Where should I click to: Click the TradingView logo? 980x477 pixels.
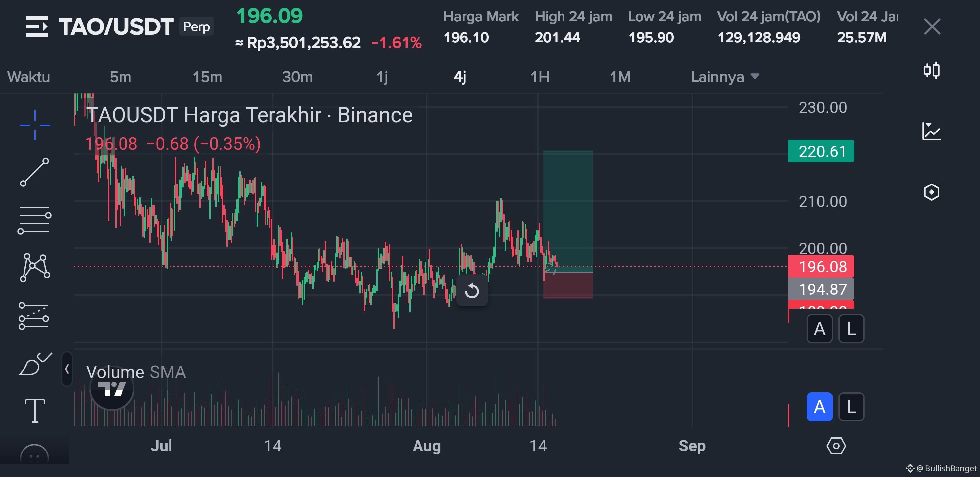coord(112,388)
